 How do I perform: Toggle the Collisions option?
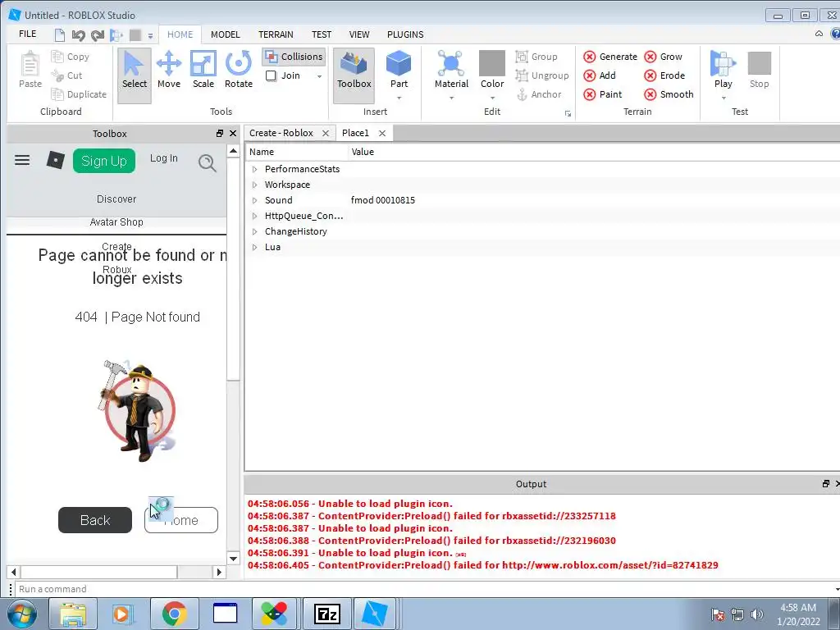[x=294, y=57]
